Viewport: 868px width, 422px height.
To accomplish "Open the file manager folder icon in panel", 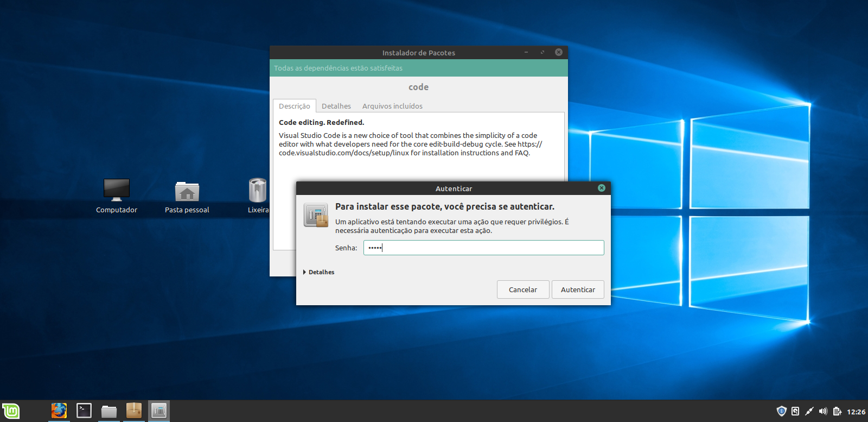I will 109,411.
